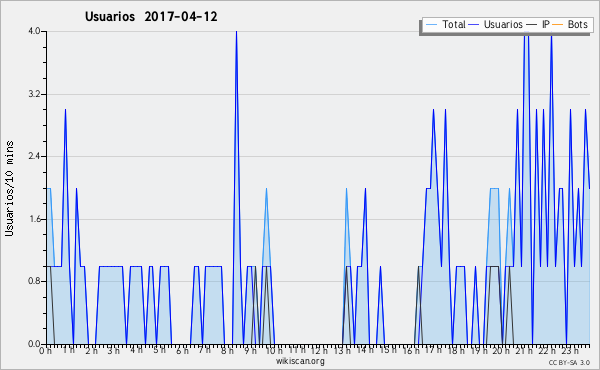Image resolution: width=600 pixels, height=370 pixels.
Task: Click the 'Bots' legend entry
Action: 570,24
